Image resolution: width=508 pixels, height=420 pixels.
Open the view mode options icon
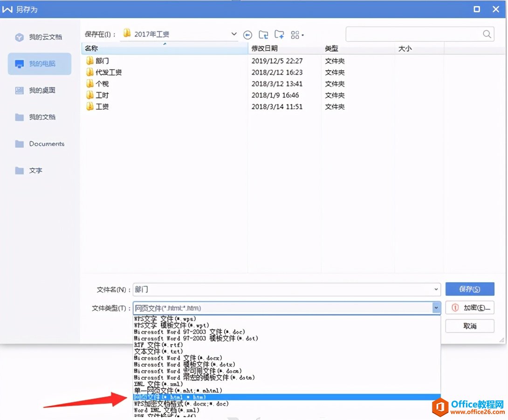[297, 34]
